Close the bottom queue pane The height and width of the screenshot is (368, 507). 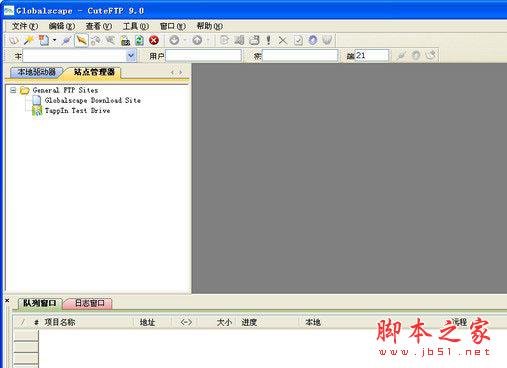7,300
